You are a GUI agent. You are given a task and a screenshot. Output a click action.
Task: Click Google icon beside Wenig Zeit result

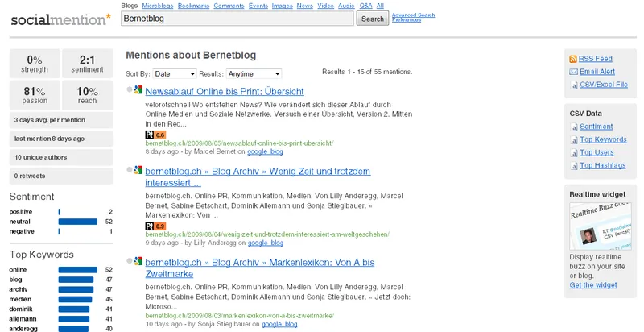point(138,170)
